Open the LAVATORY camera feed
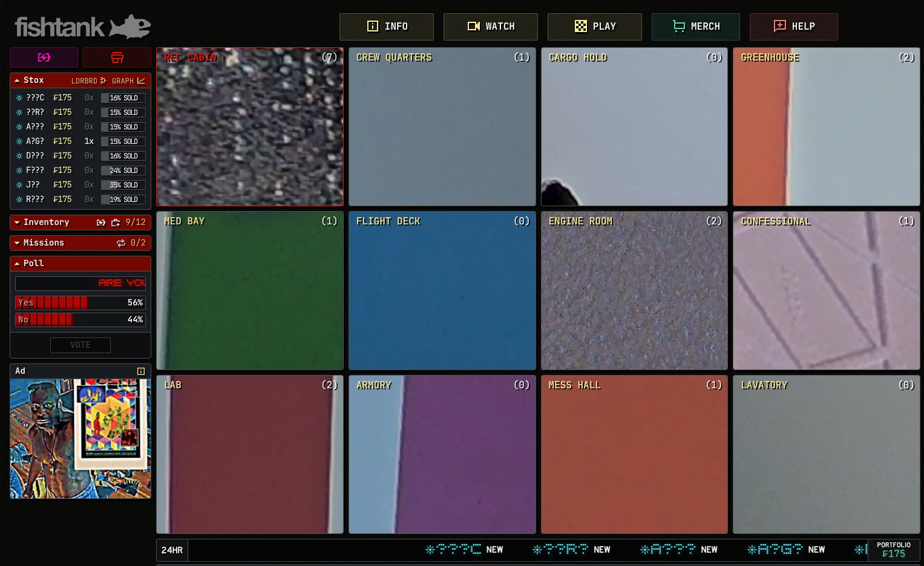The width and height of the screenshot is (924, 566). coord(827,455)
